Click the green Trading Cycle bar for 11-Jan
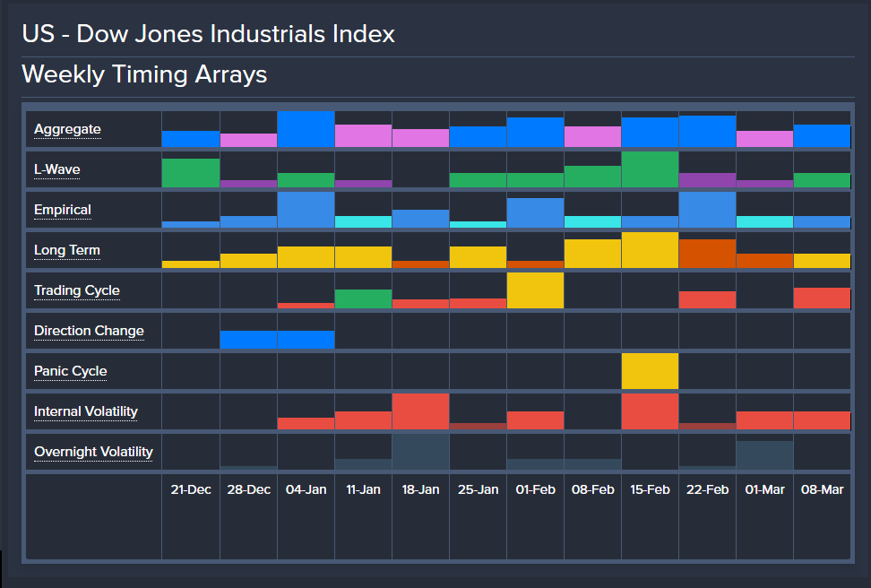The width and height of the screenshot is (871, 588). click(363, 299)
